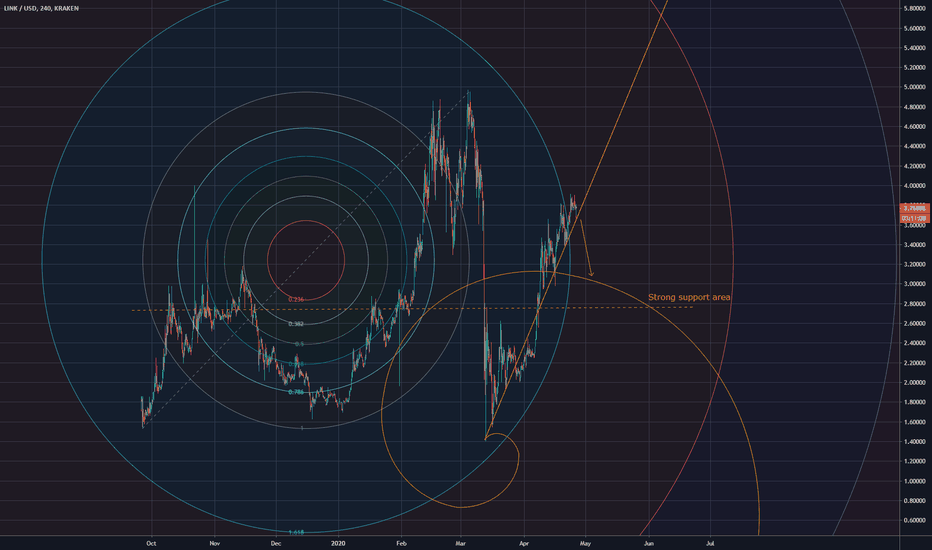Click the 2.00000 price axis label
The image size is (932, 550).
click(x=915, y=382)
